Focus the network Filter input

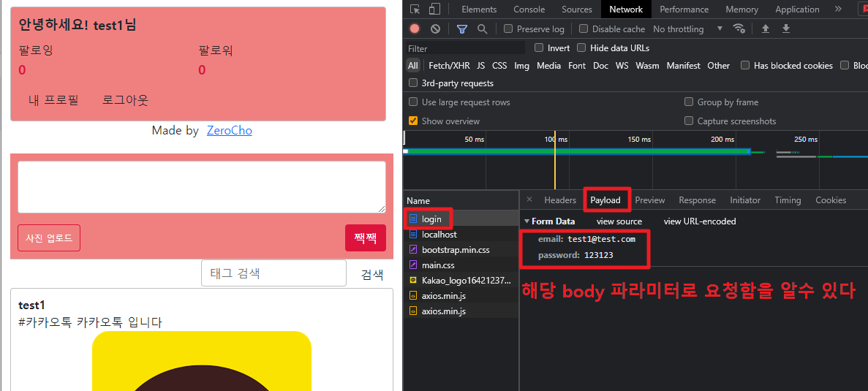coord(466,48)
